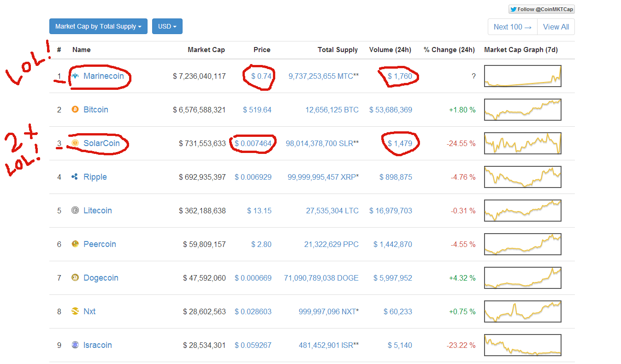Open the Nxt link
This screenshot has width=621, height=364.
pyautogui.click(x=89, y=311)
